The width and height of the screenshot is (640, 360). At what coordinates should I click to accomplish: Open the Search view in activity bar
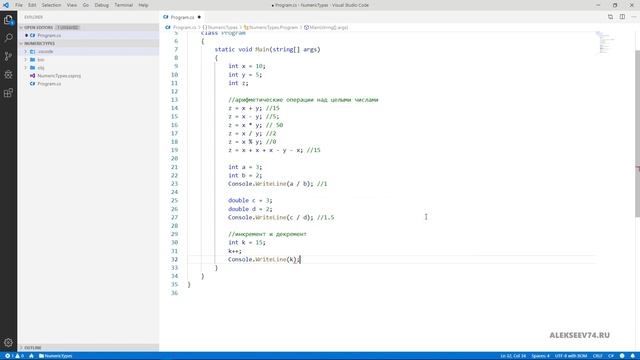(8, 38)
